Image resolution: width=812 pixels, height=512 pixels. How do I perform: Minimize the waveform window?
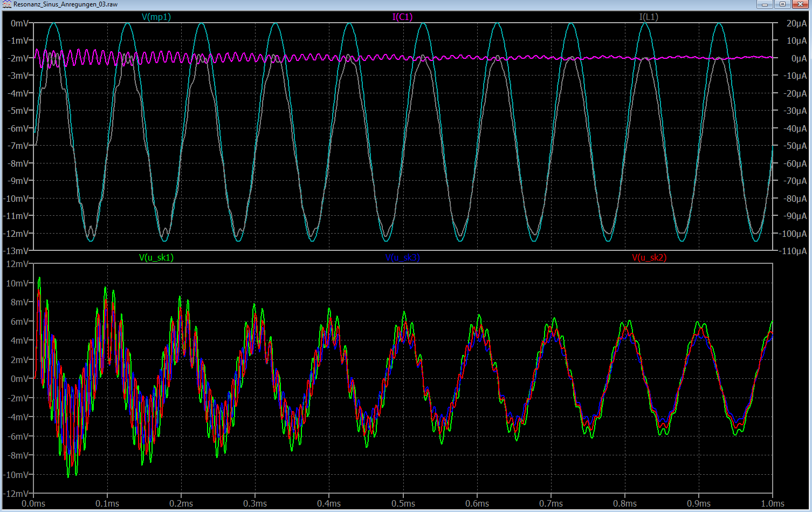(x=764, y=4)
